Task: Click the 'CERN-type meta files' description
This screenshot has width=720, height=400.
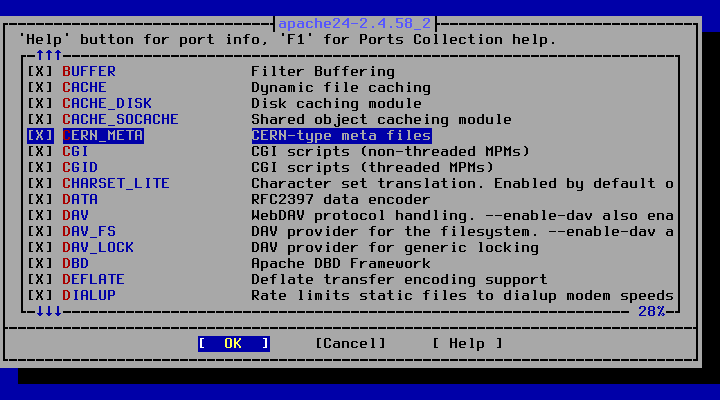Action: click(x=341, y=135)
